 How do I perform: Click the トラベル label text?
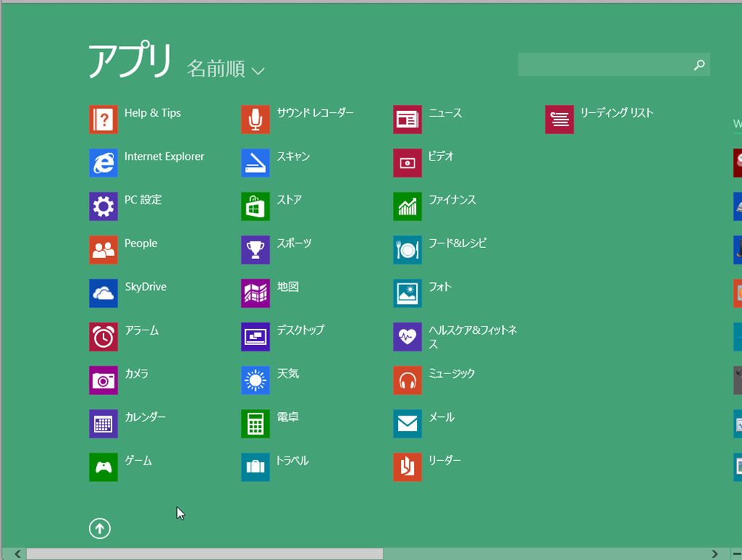292,461
